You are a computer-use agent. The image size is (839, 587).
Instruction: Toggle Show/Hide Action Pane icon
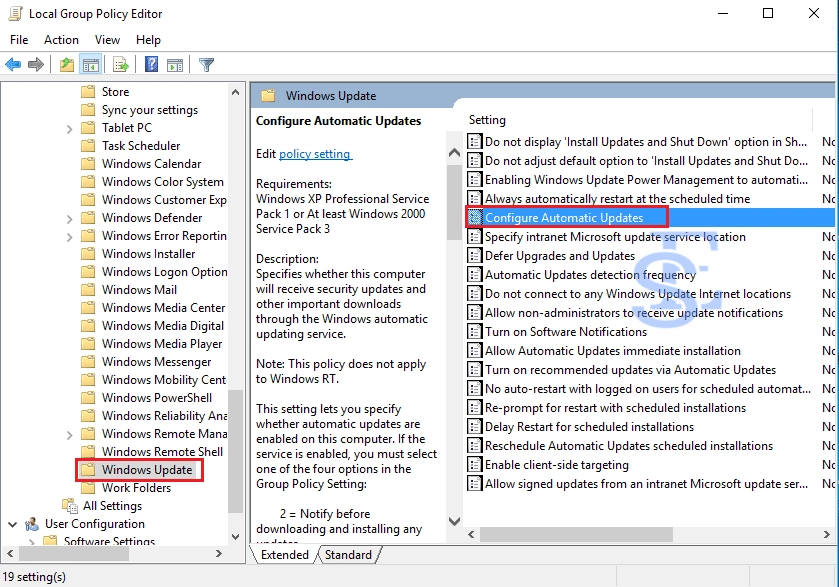point(175,65)
